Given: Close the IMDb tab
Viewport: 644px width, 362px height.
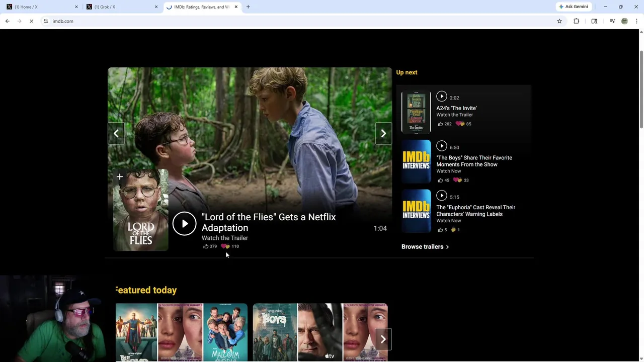Looking at the screenshot, I should click(x=236, y=7).
